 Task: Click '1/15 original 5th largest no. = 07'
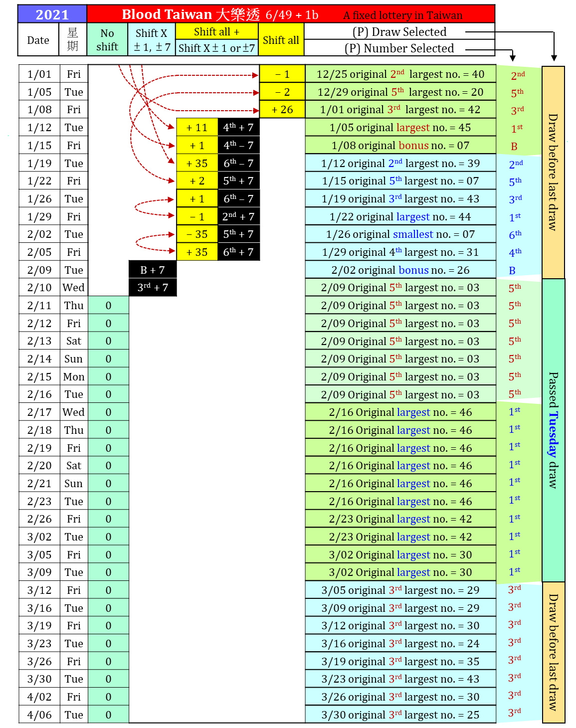pos(400,181)
